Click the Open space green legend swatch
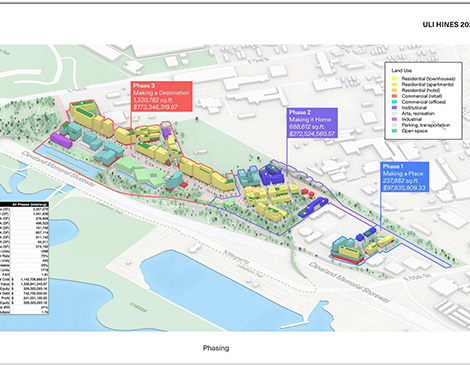 tap(394, 131)
